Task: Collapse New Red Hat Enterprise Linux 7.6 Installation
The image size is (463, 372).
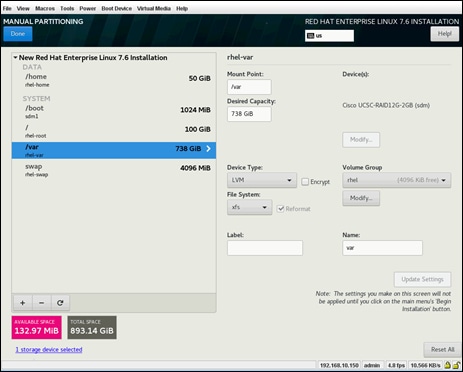Action: [15, 58]
